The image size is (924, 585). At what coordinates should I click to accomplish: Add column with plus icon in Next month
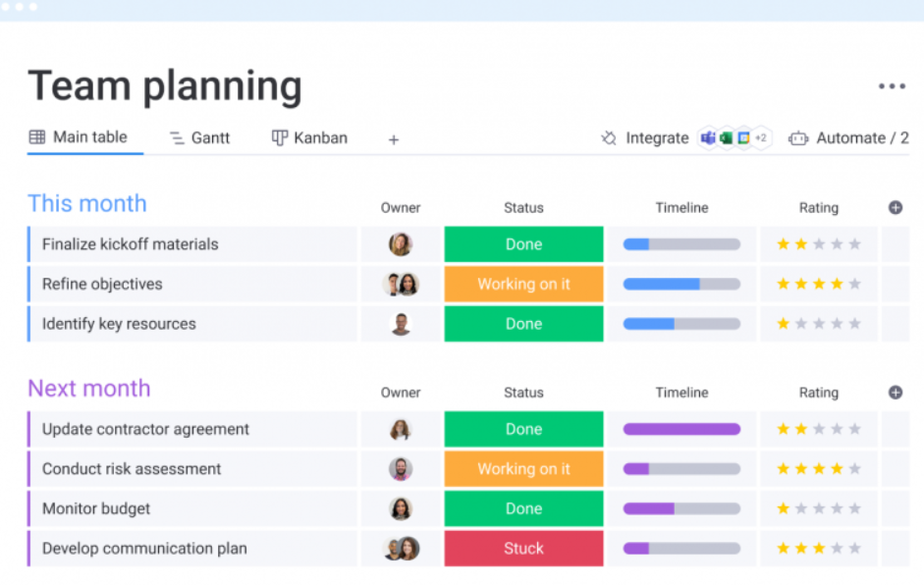pos(895,393)
